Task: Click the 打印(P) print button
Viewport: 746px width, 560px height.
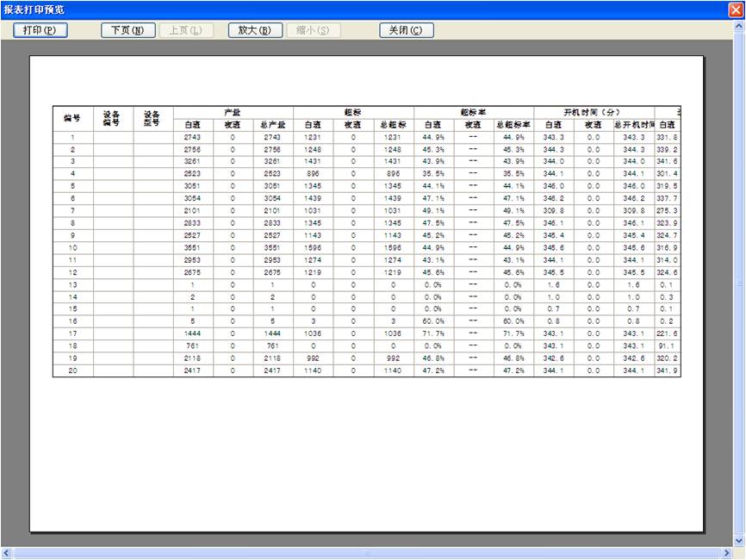Action: click(x=40, y=30)
